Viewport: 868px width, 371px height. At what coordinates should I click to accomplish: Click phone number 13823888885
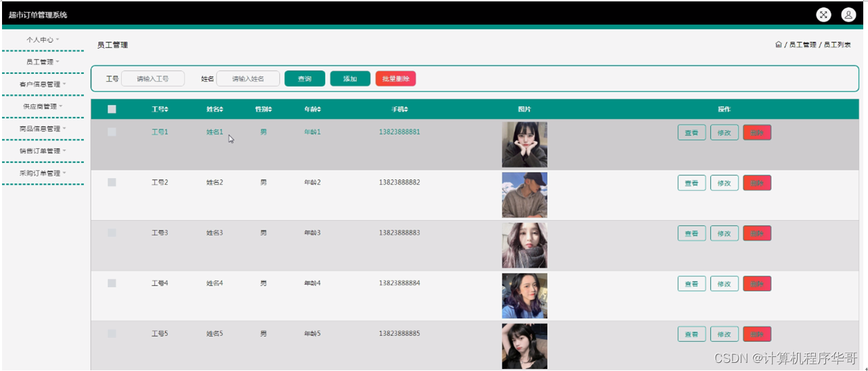tap(399, 334)
